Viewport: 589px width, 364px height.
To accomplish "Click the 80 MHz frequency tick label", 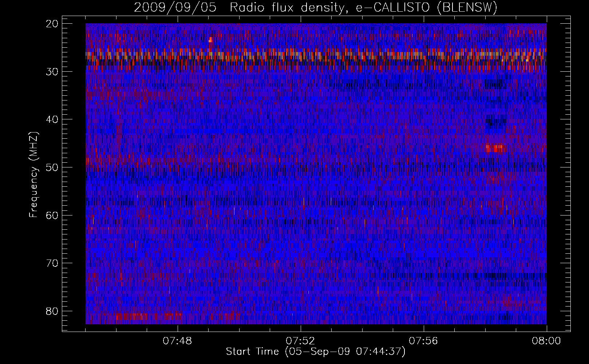I will click(52, 311).
